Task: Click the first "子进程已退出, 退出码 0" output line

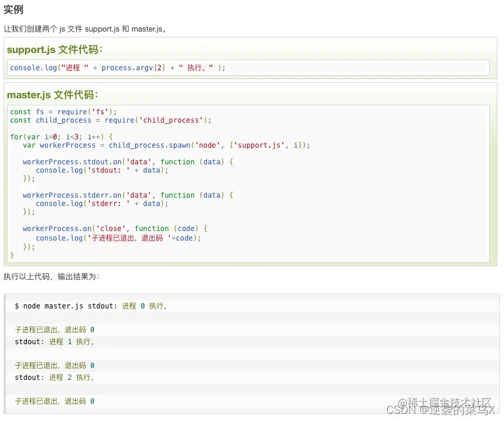Action: [x=55, y=330]
